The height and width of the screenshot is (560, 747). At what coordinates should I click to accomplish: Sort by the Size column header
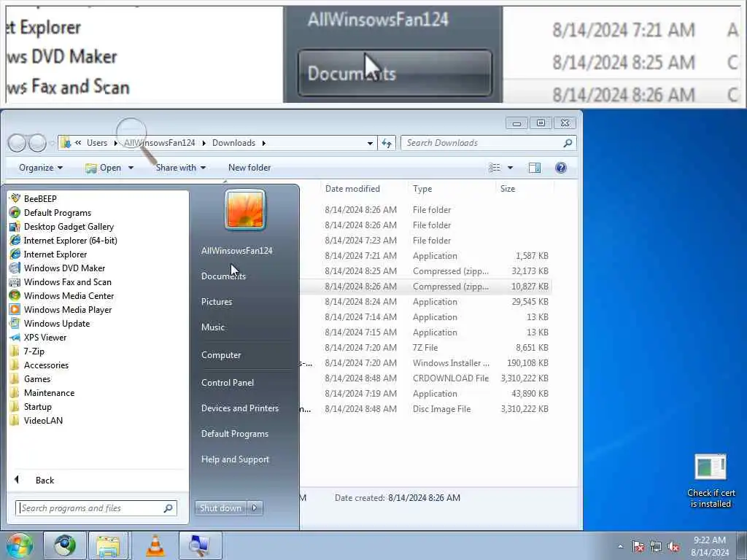pos(508,189)
